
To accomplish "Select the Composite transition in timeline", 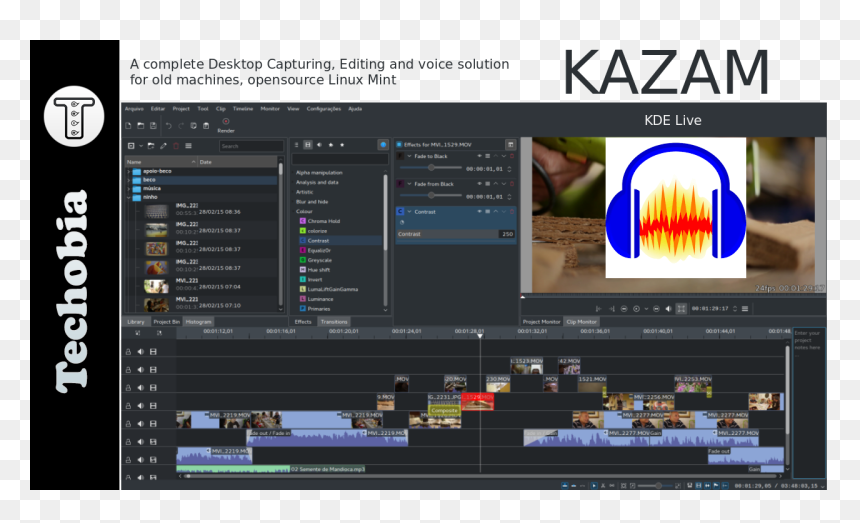I will [444, 410].
